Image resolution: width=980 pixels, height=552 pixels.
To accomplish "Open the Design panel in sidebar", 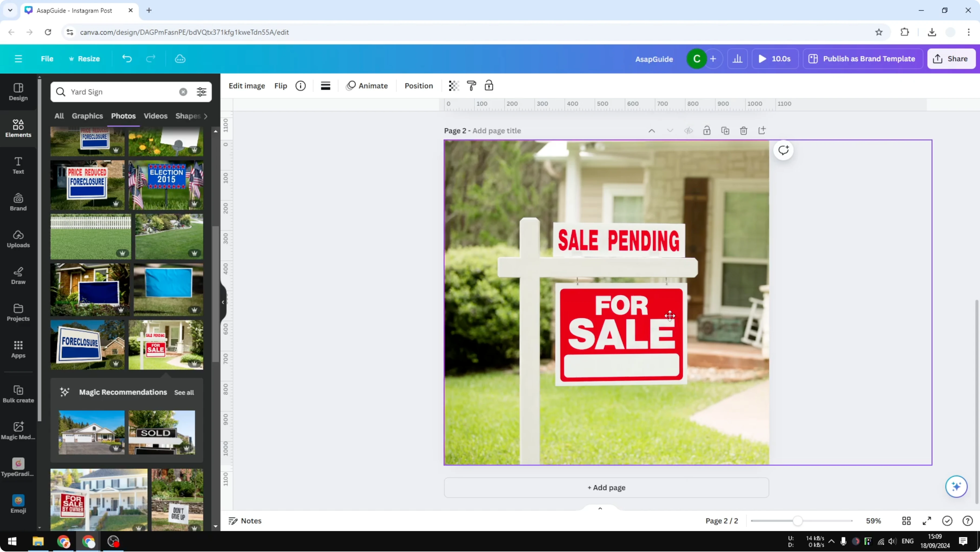I will click(18, 92).
